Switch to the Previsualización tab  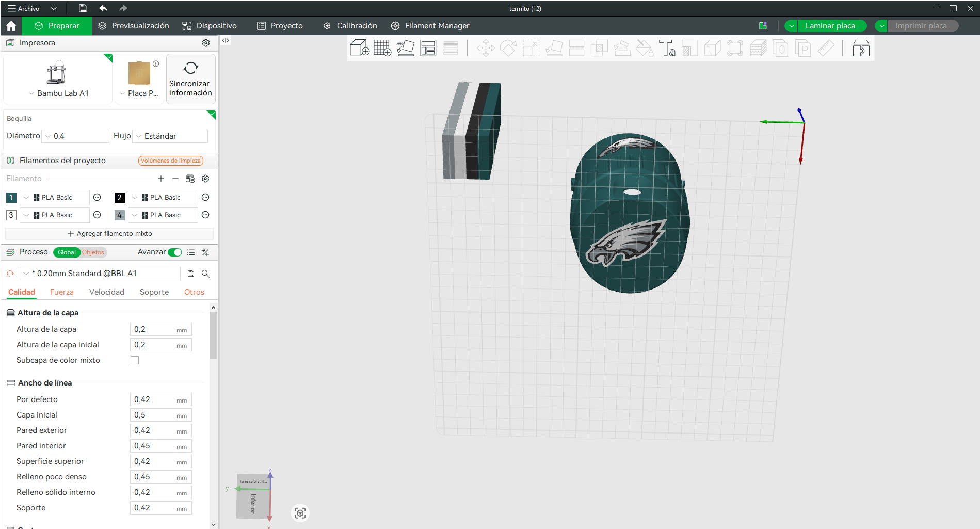(x=134, y=26)
